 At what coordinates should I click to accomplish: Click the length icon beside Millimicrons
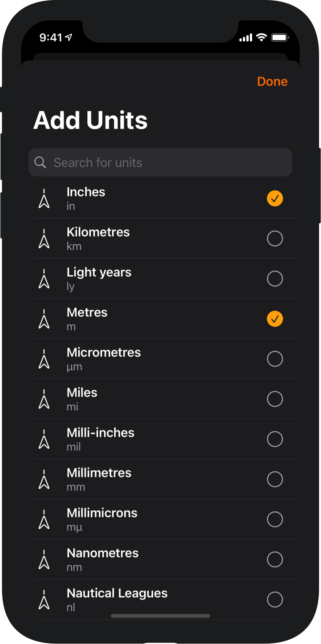[44, 519]
